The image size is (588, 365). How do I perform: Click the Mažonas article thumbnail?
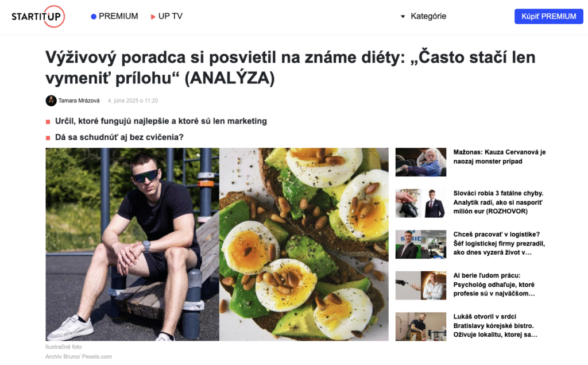click(x=421, y=162)
